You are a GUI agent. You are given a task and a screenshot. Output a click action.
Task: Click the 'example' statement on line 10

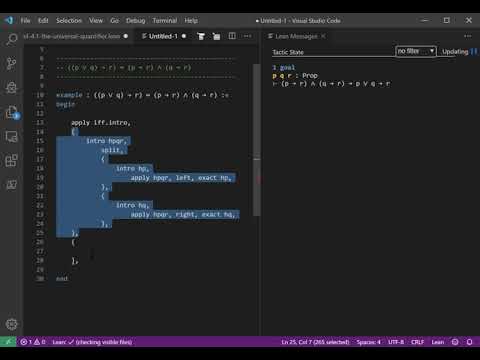[x=142, y=95]
